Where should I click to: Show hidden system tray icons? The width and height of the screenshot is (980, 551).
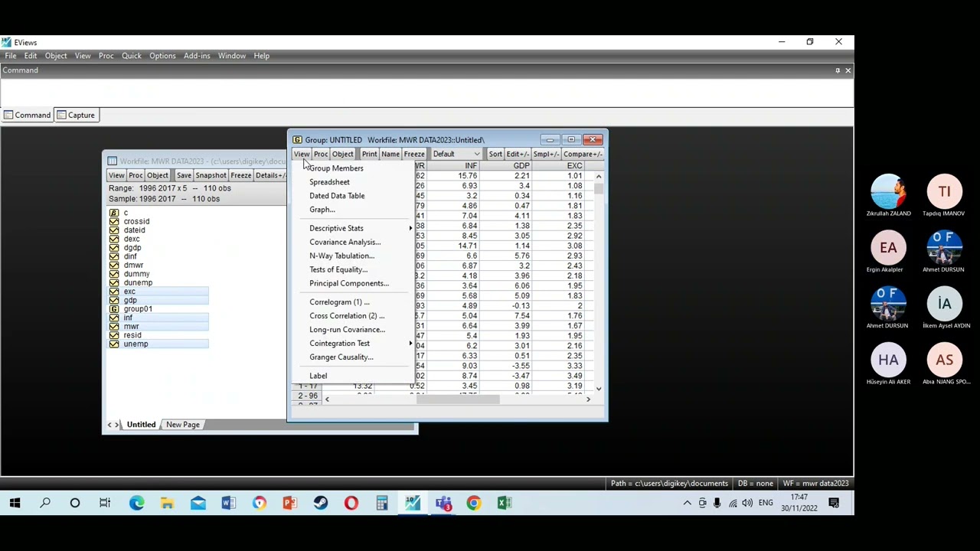pyautogui.click(x=687, y=503)
